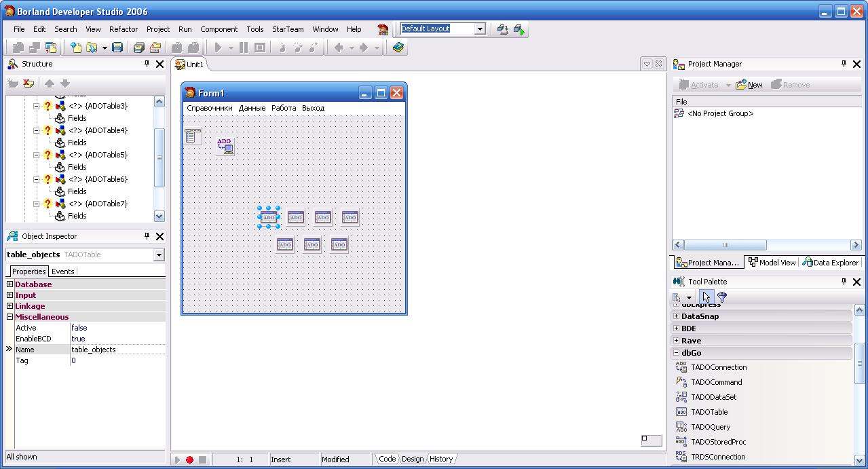Select the ADOConnection component on Form1

[x=225, y=145]
